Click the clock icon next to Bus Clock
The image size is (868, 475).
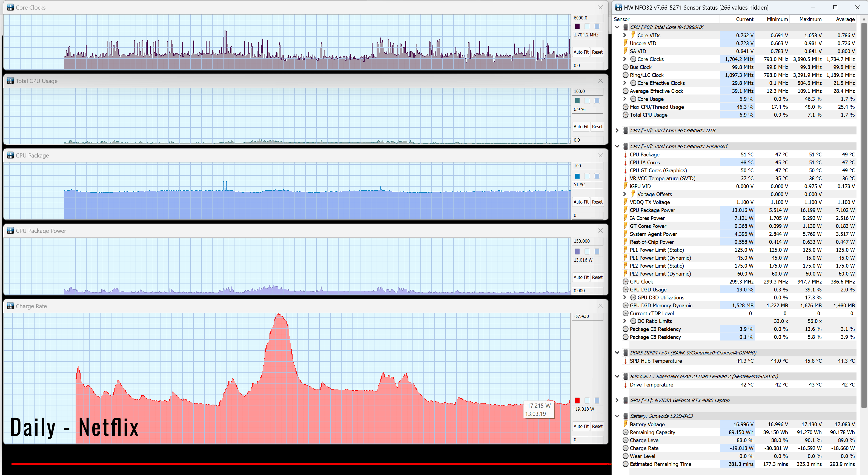[x=625, y=67]
